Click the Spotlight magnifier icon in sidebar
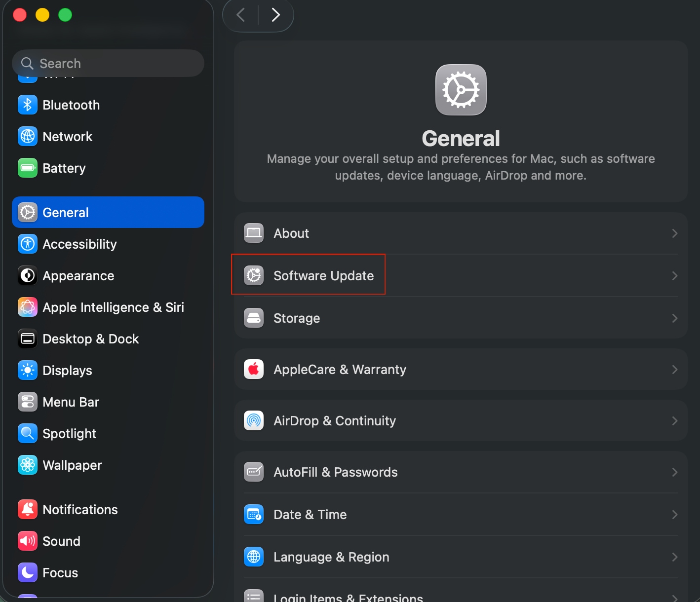Image resolution: width=700 pixels, height=602 pixels. (x=28, y=433)
